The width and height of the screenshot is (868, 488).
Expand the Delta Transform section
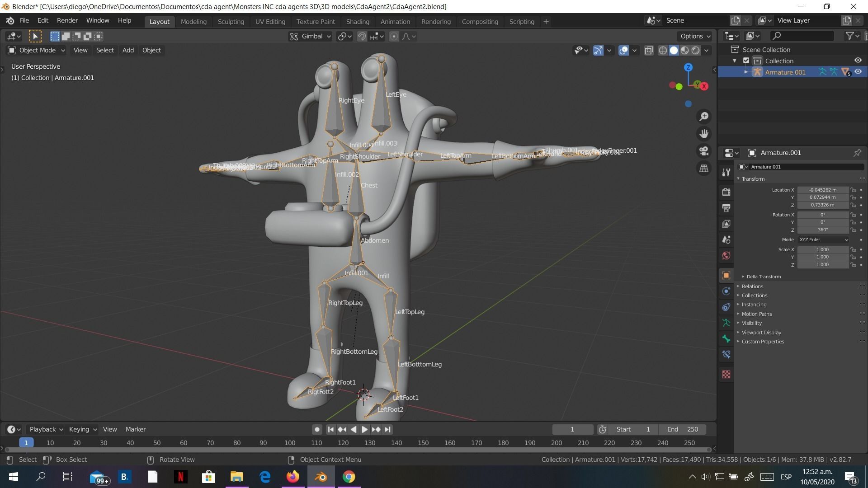point(763,277)
